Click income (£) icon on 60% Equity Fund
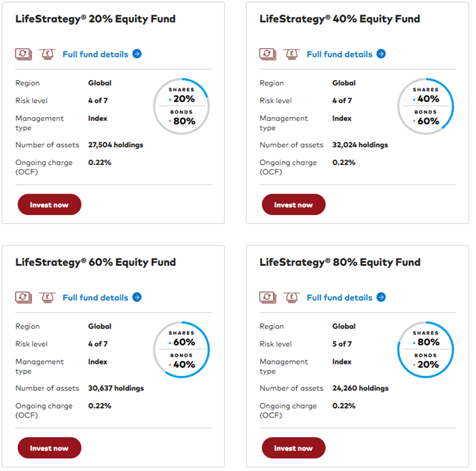476x471 pixels. (48, 297)
